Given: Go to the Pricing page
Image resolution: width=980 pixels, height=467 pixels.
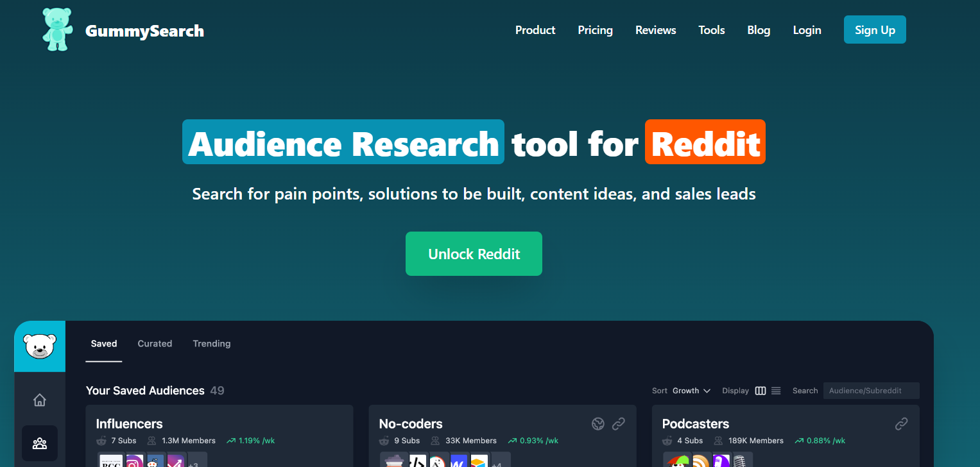Looking at the screenshot, I should [x=595, y=30].
